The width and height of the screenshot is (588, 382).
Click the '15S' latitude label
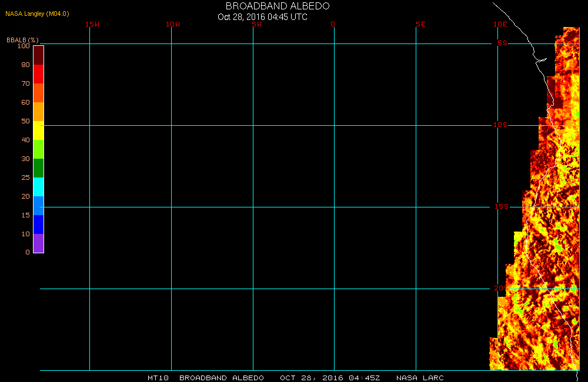[502, 206]
